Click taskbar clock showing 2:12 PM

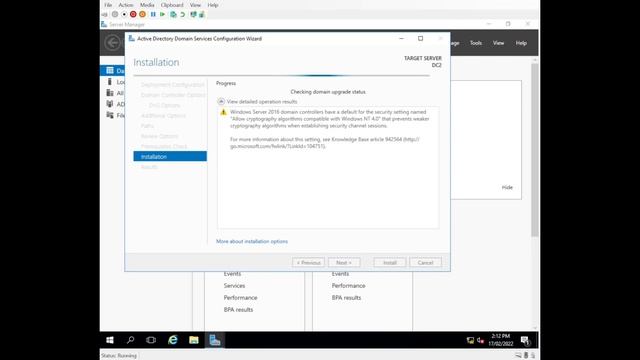pyautogui.click(x=500, y=340)
